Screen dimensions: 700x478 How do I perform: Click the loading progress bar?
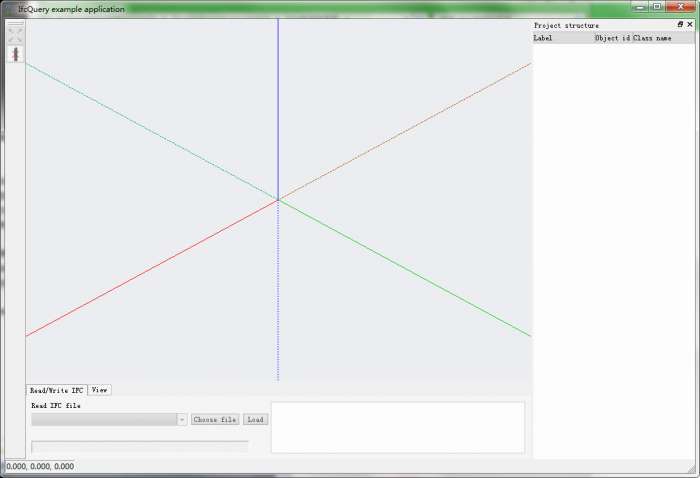[140, 447]
